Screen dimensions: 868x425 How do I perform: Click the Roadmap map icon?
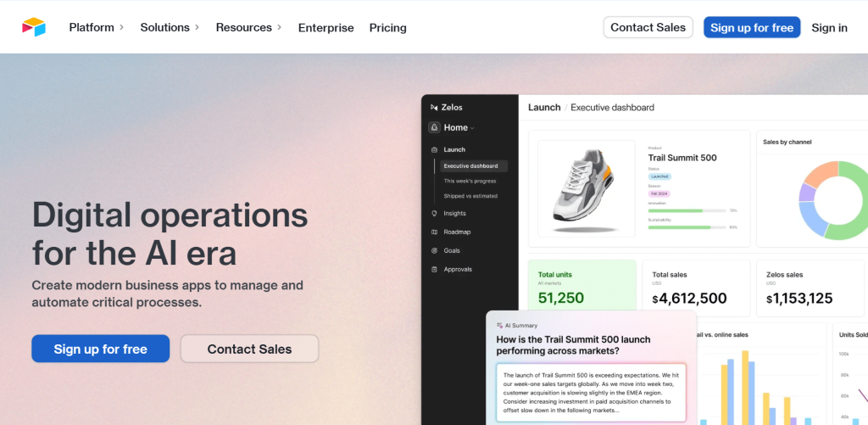434,232
